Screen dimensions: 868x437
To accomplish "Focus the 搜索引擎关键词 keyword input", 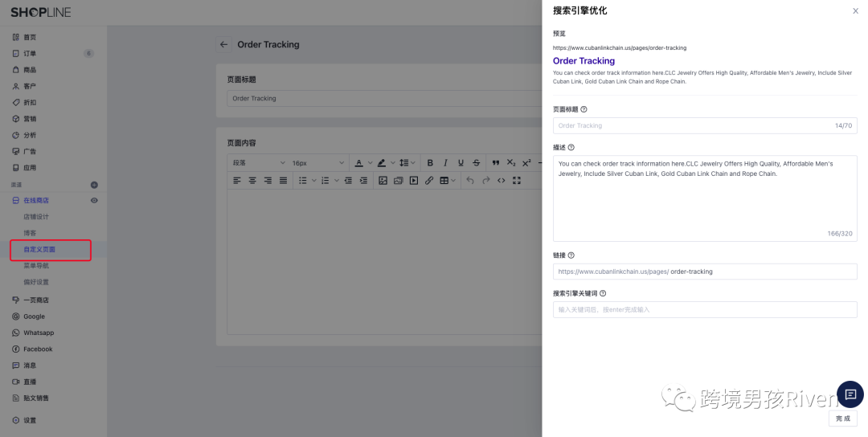I will [705, 310].
